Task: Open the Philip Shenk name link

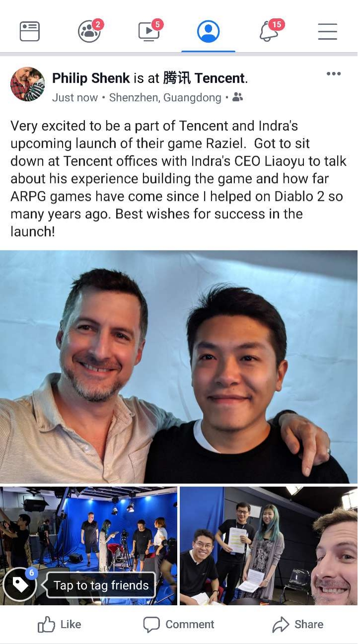Action: tap(91, 78)
